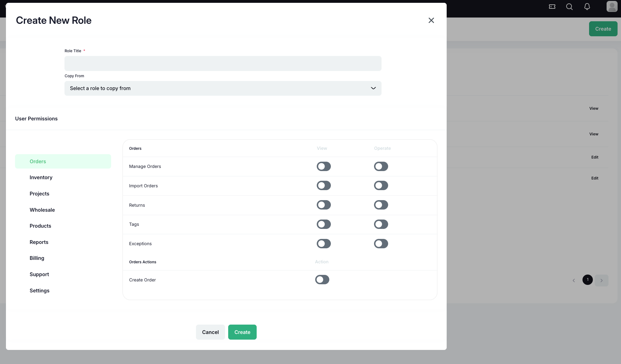Select page 1 in pagination
The image size is (621, 364).
(588, 280)
